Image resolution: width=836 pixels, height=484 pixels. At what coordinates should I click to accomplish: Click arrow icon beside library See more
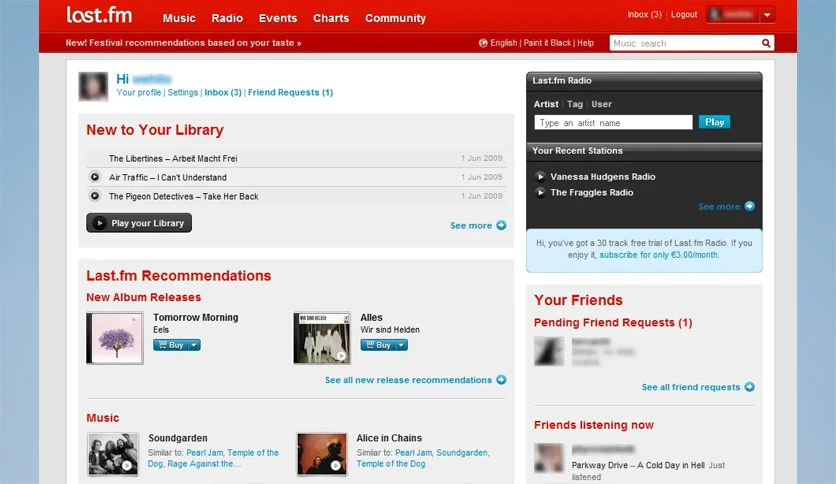(501, 225)
